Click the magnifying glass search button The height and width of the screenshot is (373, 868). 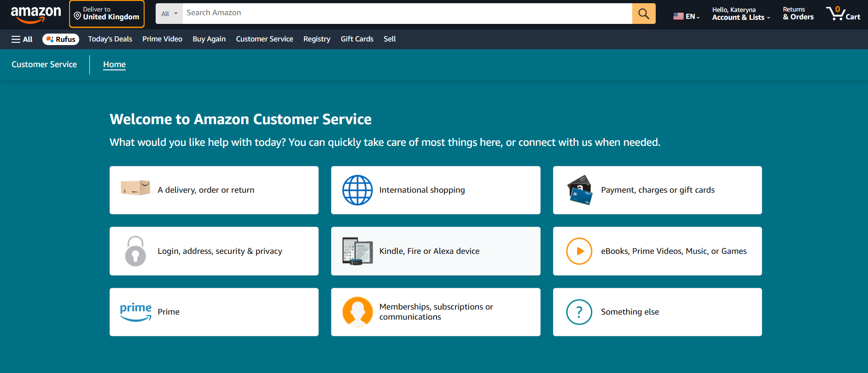click(643, 14)
